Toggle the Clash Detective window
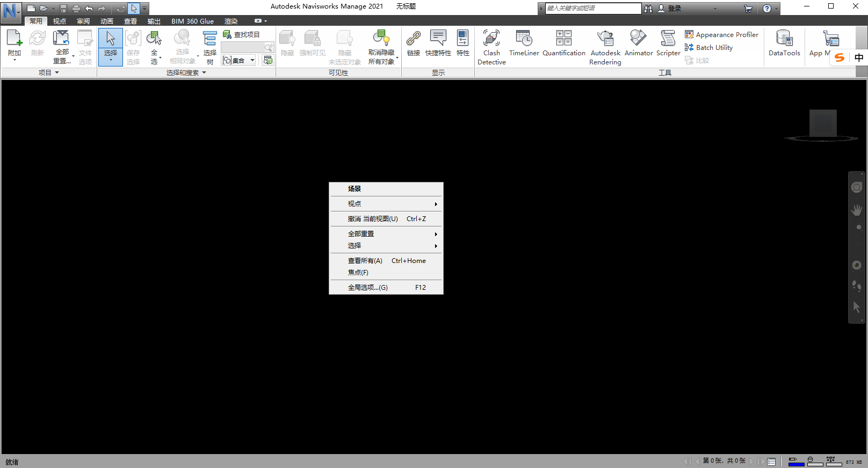This screenshot has height=468, width=868. 491,48
